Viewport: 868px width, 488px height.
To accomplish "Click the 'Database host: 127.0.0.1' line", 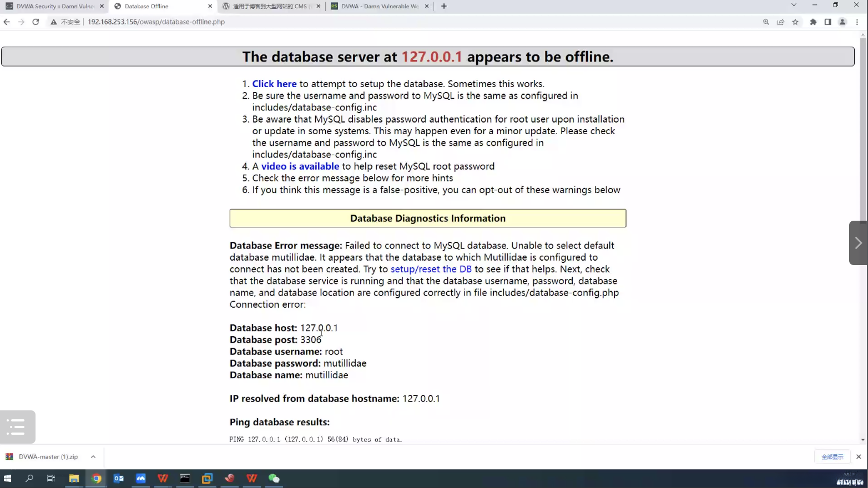I will click(284, 328).
